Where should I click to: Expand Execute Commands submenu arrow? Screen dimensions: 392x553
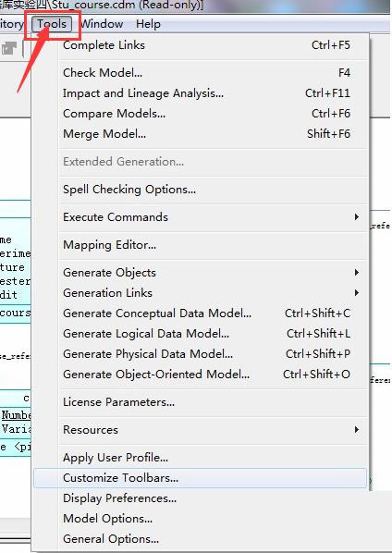[357, 217]
